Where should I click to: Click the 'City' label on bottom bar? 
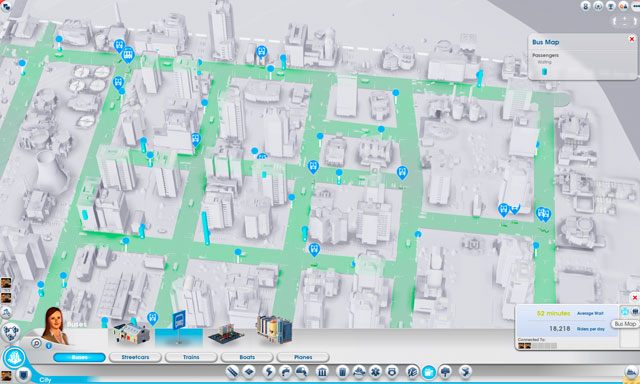point(45,380)
